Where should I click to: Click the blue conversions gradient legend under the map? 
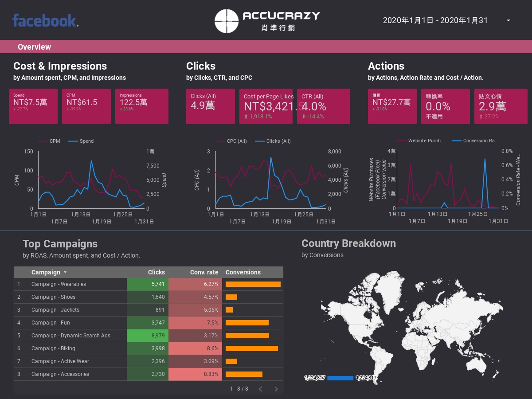[340, 378]
